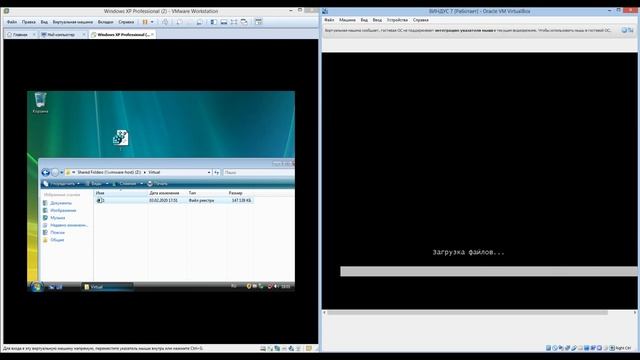Click the Virtual segment in Explorer address bar
Viewport: 640px width, 360px height.
tap(154, 172)
